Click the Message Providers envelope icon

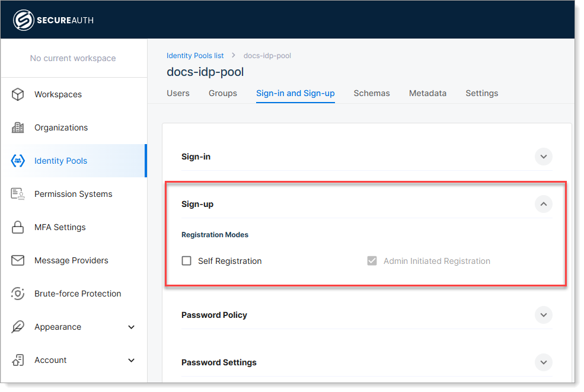(x=18, y=260)
